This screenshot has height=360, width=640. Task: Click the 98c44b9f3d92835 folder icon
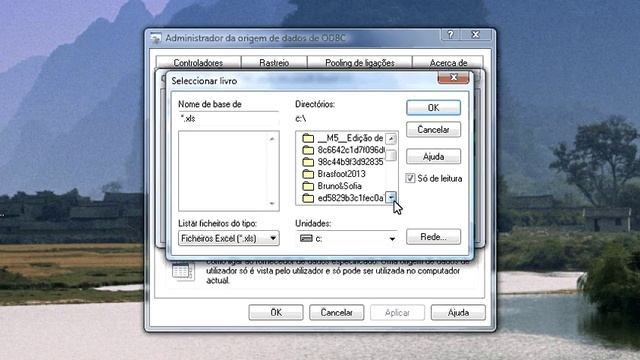pyautogui.click(x=308, y=162)
